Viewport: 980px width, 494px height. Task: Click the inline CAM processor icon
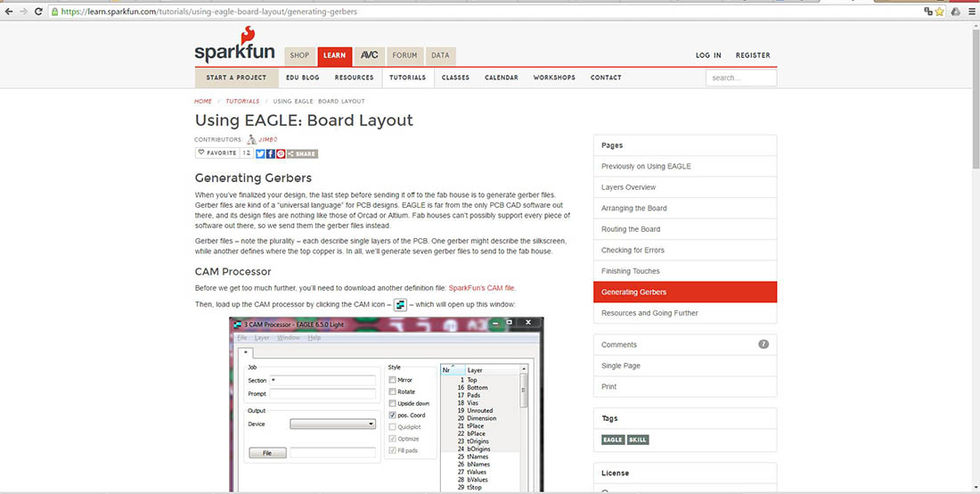point(400,305)
